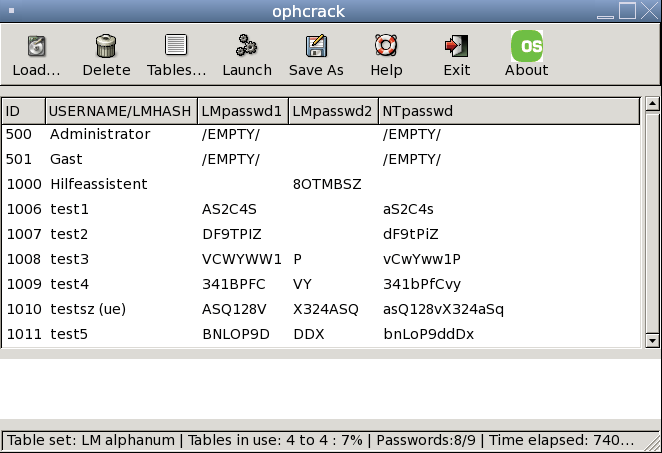Click the VCWYWW1 LMpasswd1 cell
This screenshot has width=662, height=453.
point(241,259)
